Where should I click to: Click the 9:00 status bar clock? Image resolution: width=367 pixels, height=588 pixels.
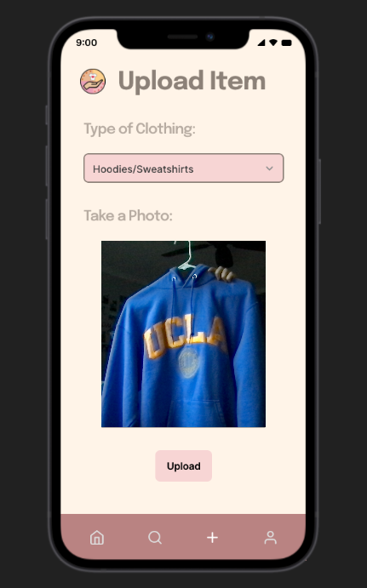click(x=86, y=43)
